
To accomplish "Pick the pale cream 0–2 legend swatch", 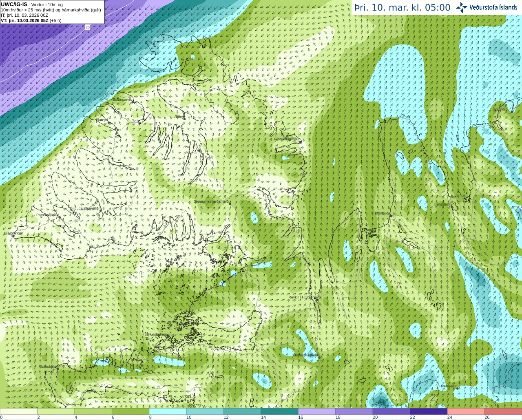I will pyautogui.click(x=19, y=411).
